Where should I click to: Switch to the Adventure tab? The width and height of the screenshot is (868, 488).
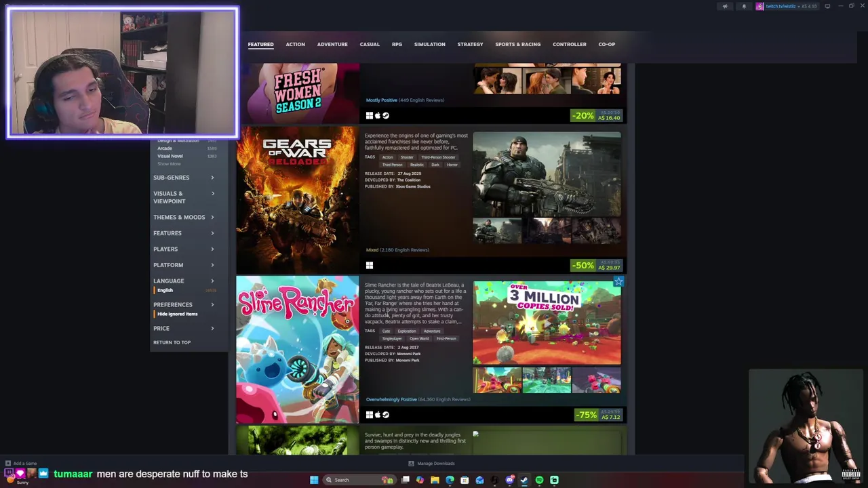click(332, 44)
